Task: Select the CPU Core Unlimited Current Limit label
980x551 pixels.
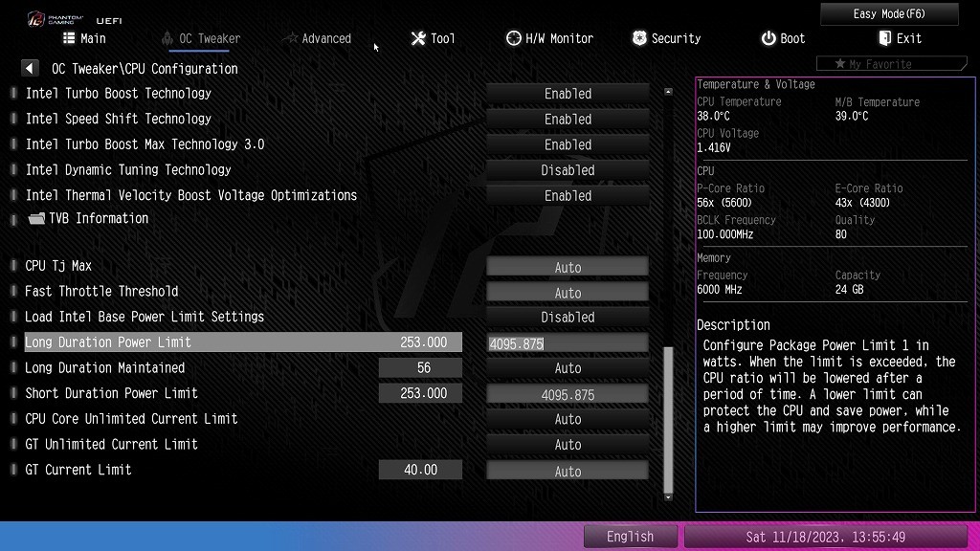Action: coord(131,419)
